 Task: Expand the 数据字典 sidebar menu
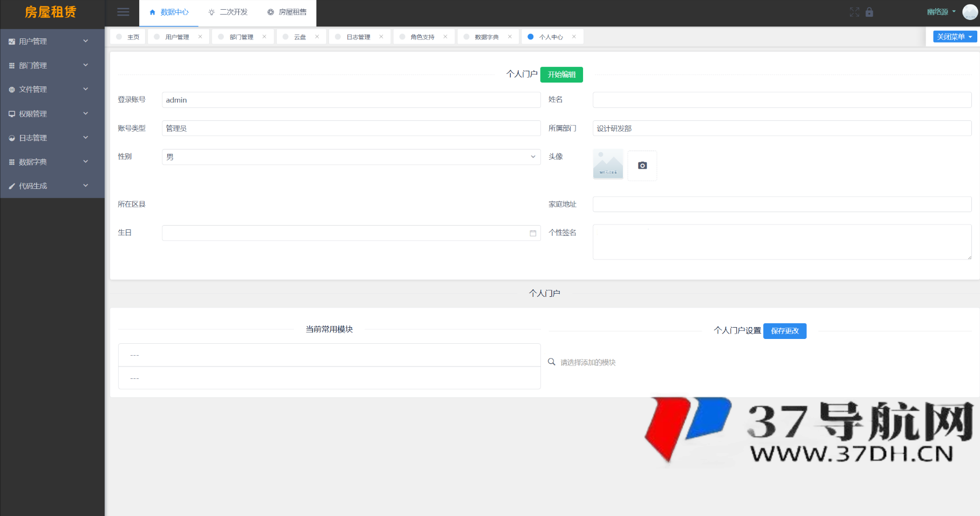point(11,161)
